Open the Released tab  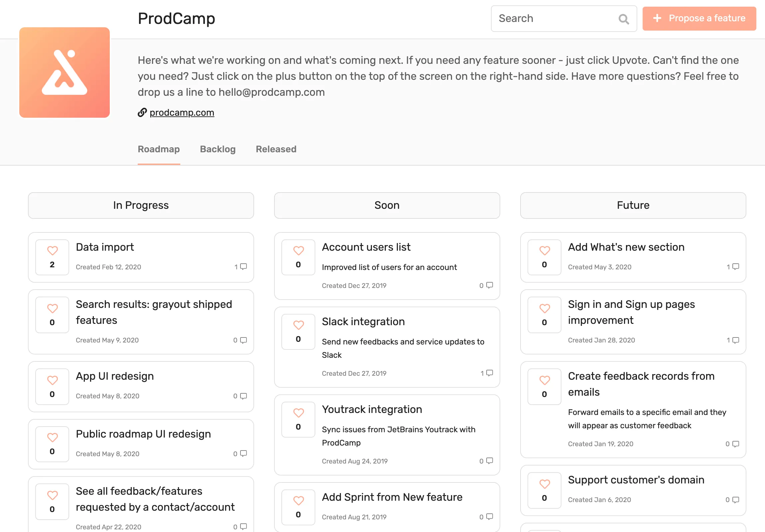click(x=276, y=149)
